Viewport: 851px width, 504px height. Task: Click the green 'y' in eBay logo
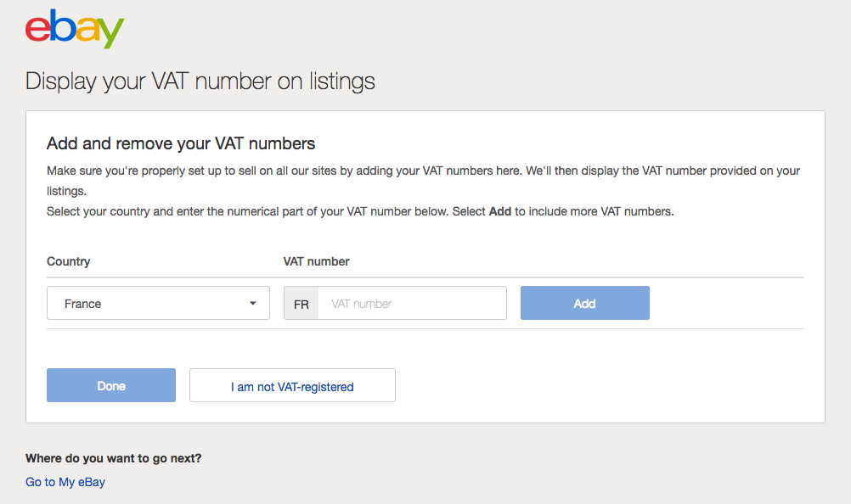[x=111, y=33]
